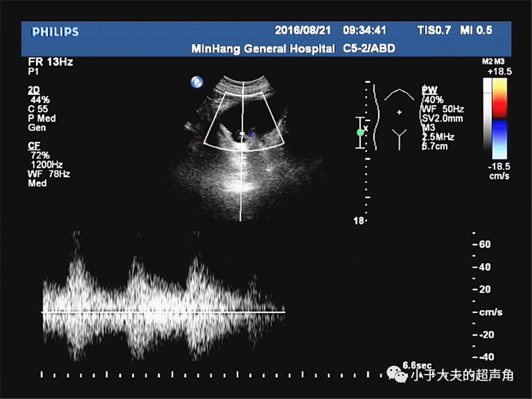Click the SV2.0mm sample volume setting
Viewport: 532px width, 399px height.
tap(443, 118)
